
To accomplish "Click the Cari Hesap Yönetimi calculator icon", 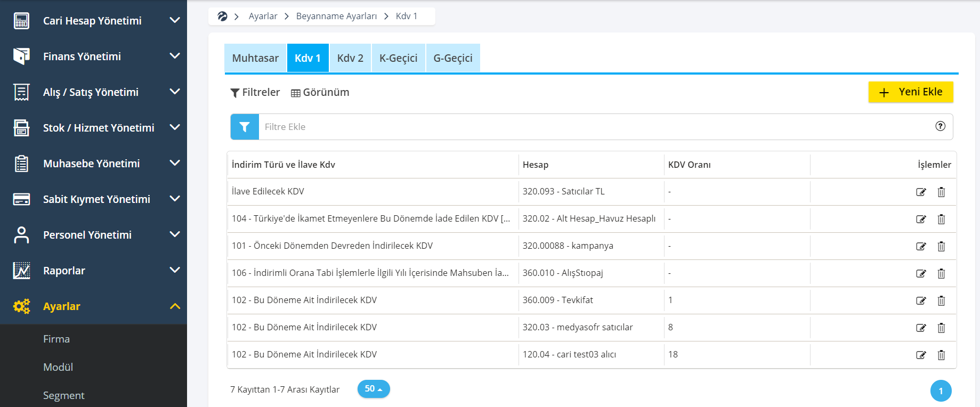I will (x=21, y=21).
